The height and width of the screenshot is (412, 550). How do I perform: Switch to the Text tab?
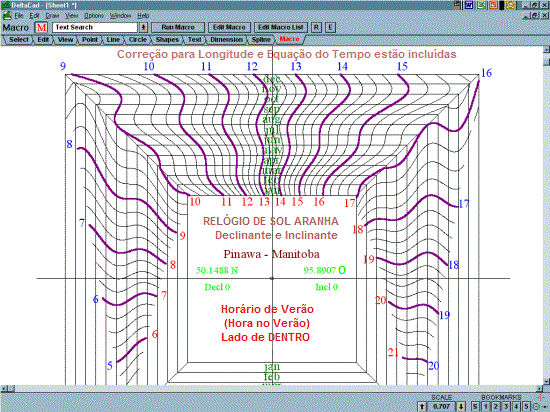(194, 40)
